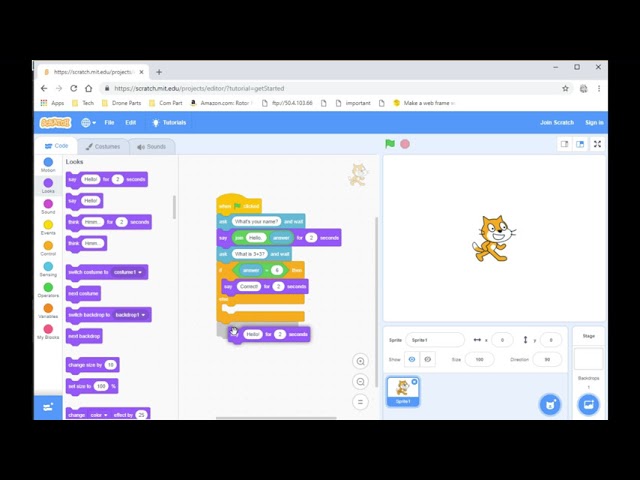Click the when flag clicked hat block
Screen dimensions: 640x480
(x=239, y=204)
